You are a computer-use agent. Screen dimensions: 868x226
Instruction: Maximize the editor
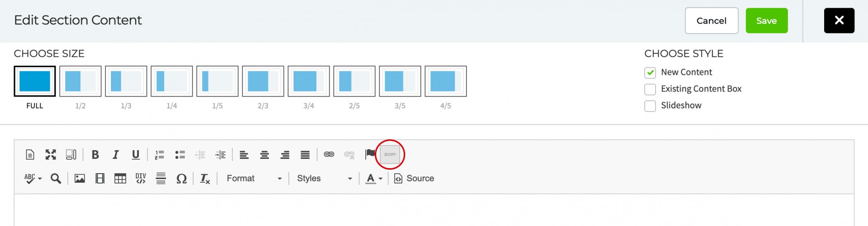(51, 155)
